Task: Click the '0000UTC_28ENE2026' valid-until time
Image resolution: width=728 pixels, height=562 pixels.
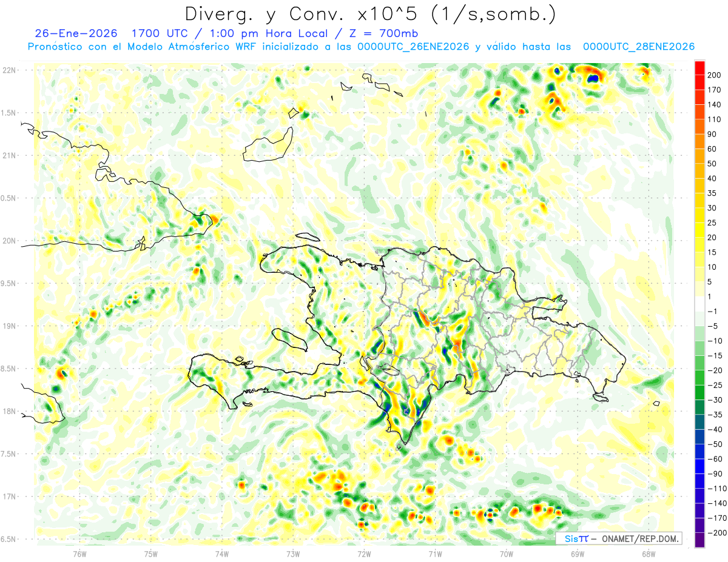Action: [639, 47]
